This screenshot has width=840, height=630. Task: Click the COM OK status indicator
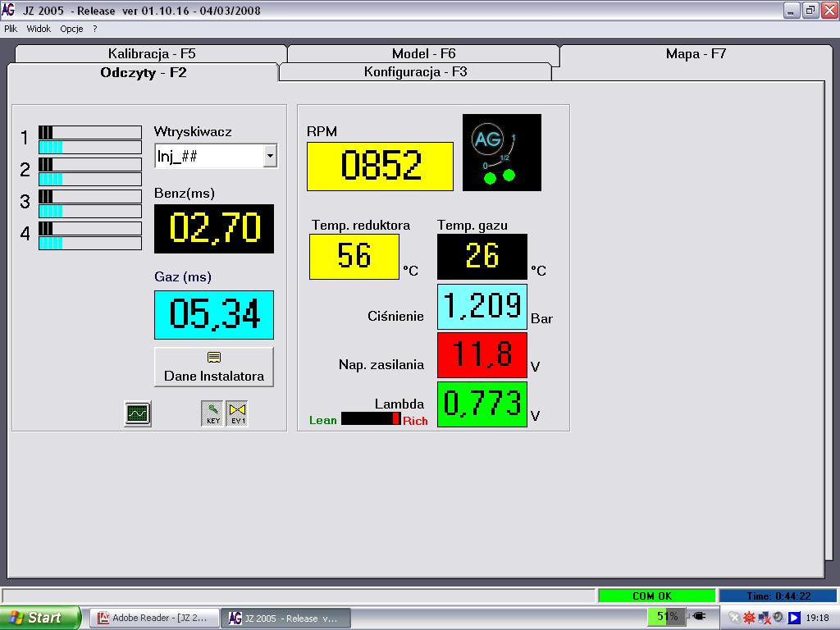pyautogui.click(x=657, y=596)
